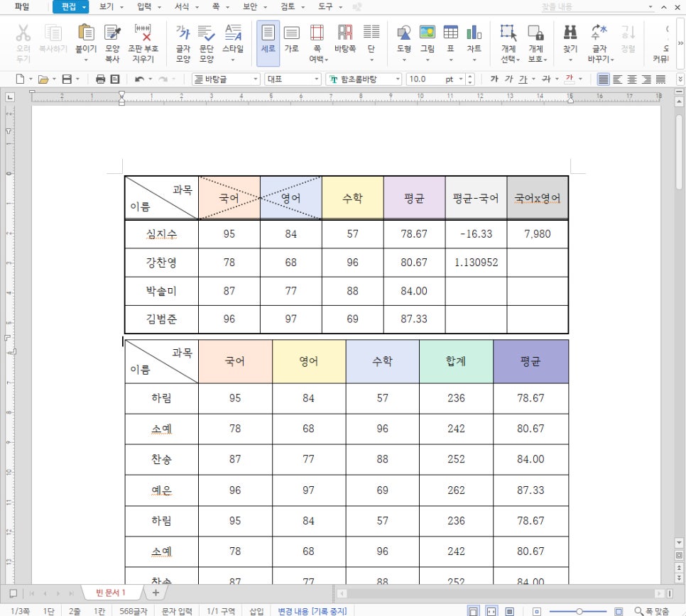Viewport: 686px width, 616px height.
Task: Click 글자 바꾸기 icon
Action: click(x=599, y=33)
